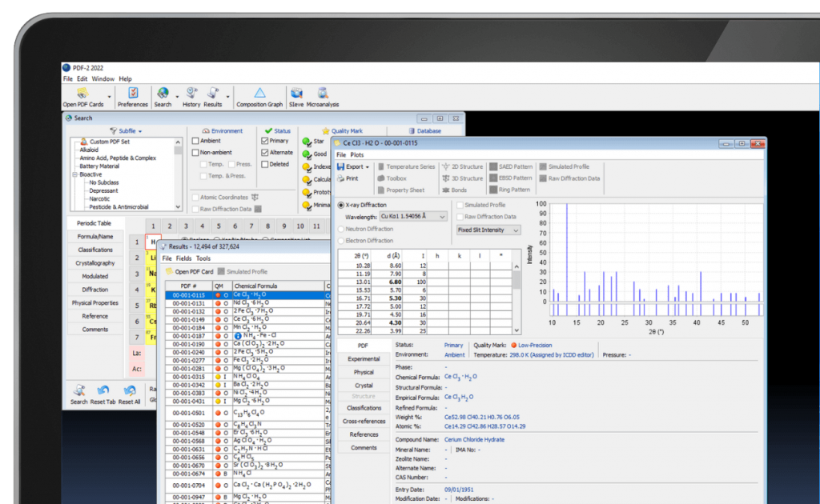The height and width of the screenshot is (504, 820).
Task: Click Open PDF Card in Results window
Action: pos(189,271)
